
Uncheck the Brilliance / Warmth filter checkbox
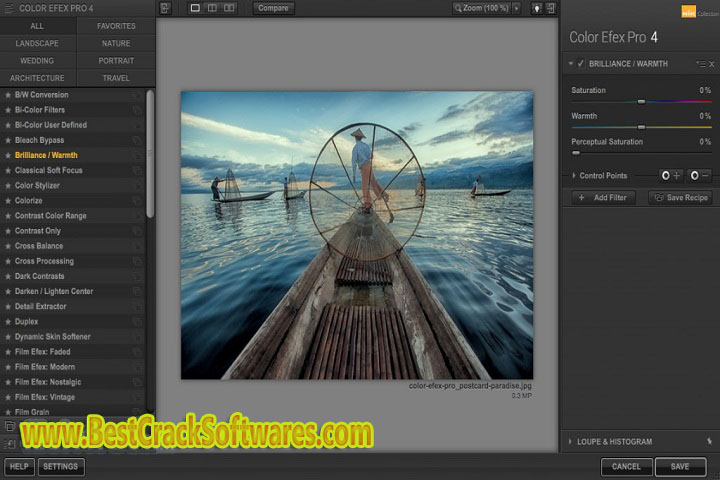tap(581, 63)
